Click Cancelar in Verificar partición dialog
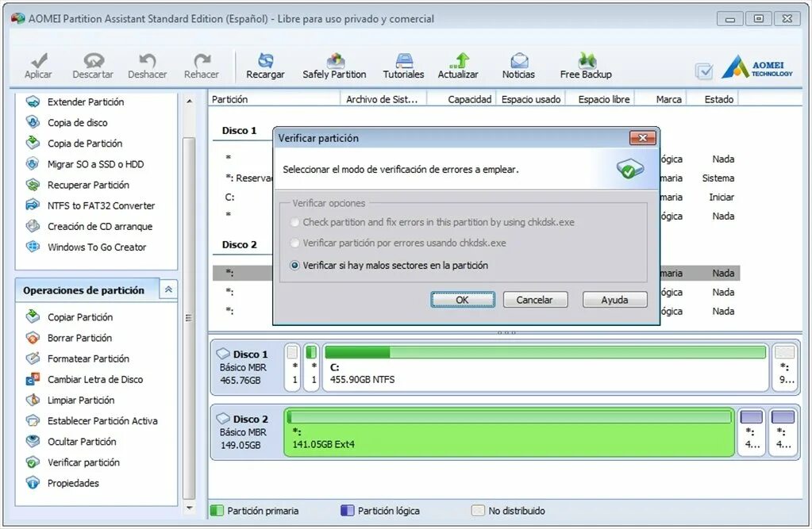Image resolution: width=812 pixels, height=529 pixels. click(535, 300)
